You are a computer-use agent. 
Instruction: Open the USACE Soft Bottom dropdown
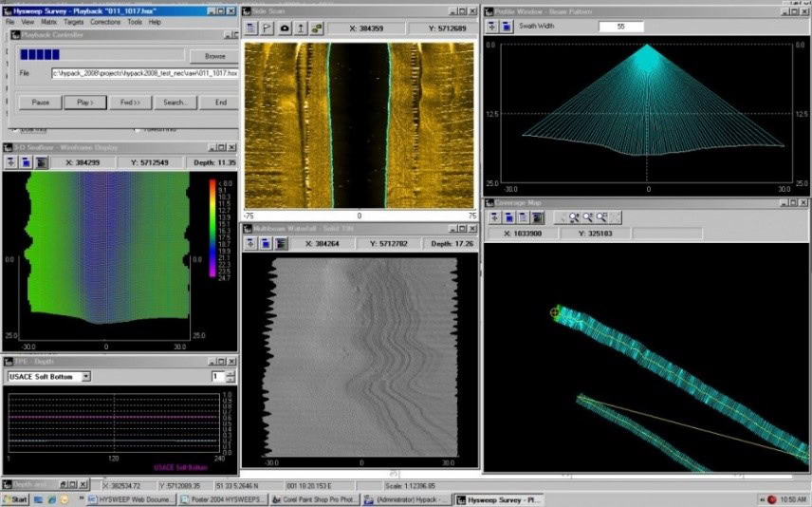pyautogui.click(x=86, y=376)
